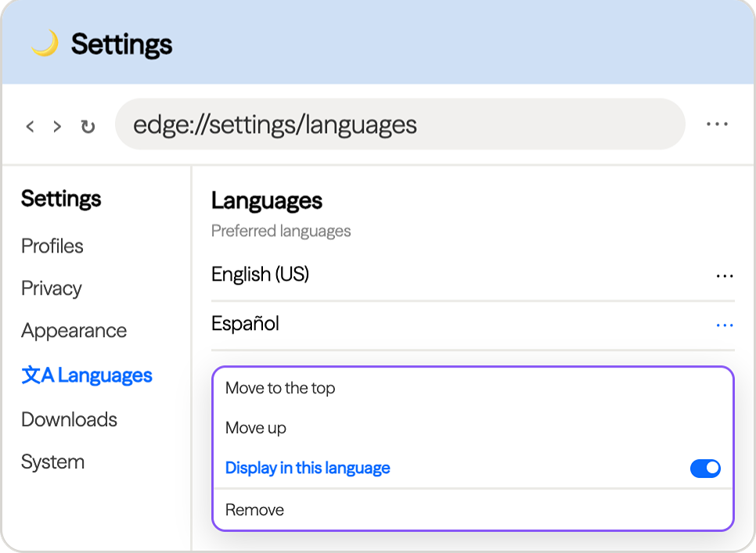Toggle off Display in this language switch

(705, 469)
